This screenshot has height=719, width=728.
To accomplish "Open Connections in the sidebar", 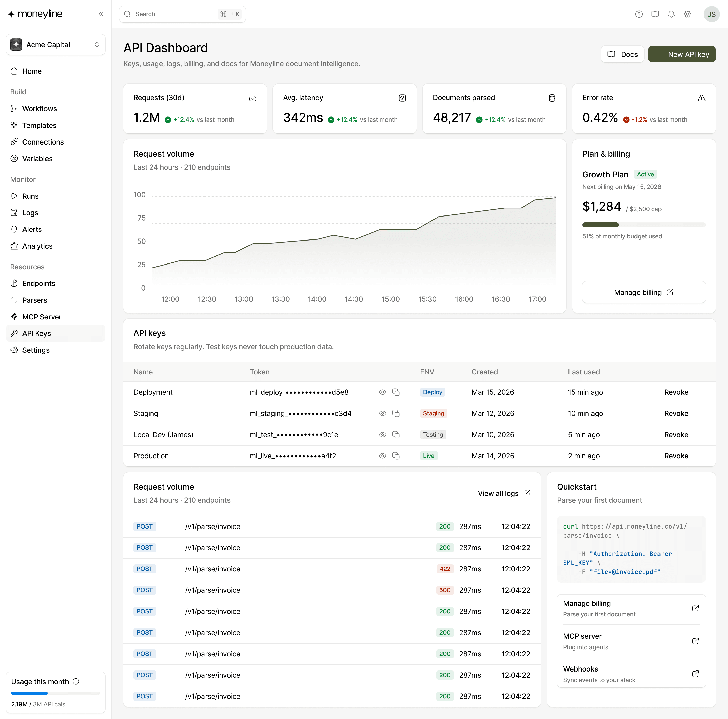I will (x=55, y=142).
